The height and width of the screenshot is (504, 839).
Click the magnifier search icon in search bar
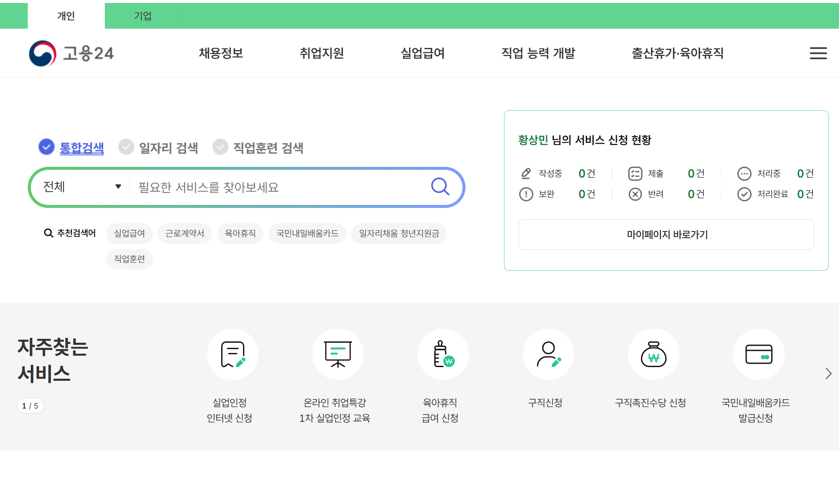click(x=440, y=187)
